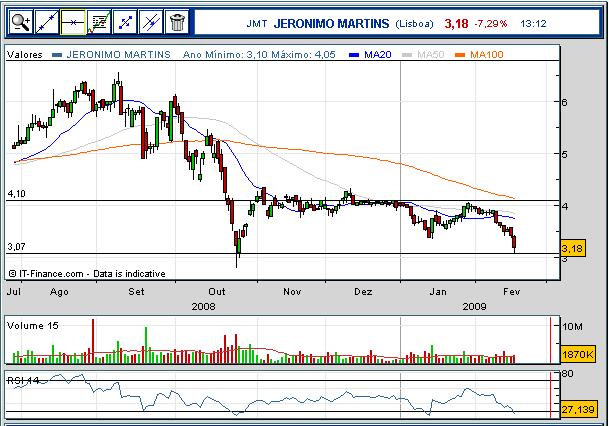Click the 2009 year axis label

474,306
